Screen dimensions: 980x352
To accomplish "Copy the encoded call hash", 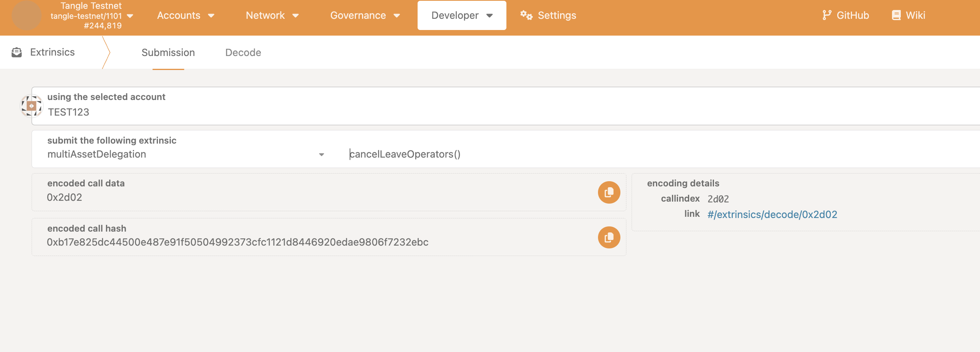I will [609, 238].
